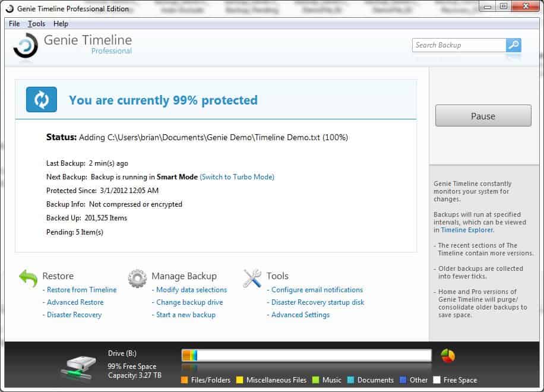544x392 pixels.
Task: Open the Disaster Recovery link under Restore
Action: pyautogui.click(x=74, y=315)
